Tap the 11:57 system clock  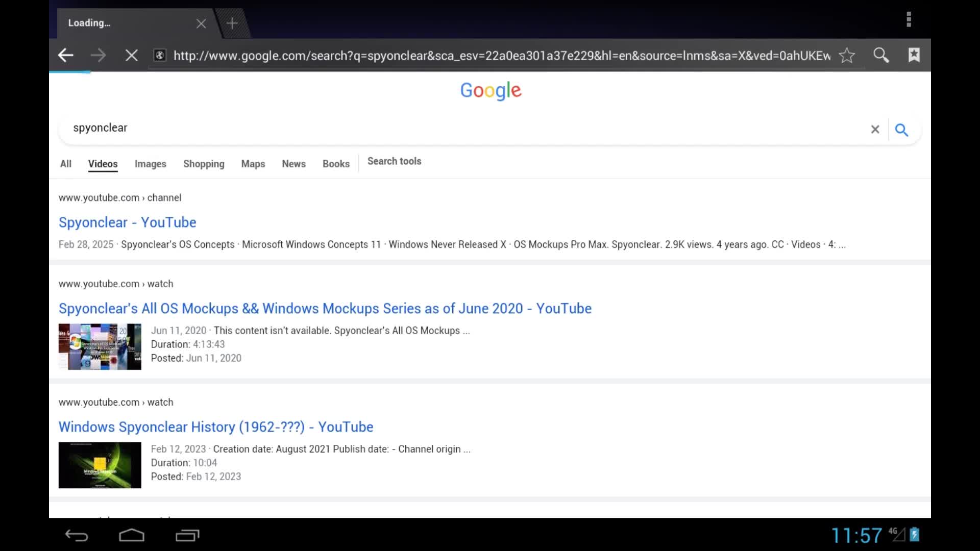[x=856, y=536]
